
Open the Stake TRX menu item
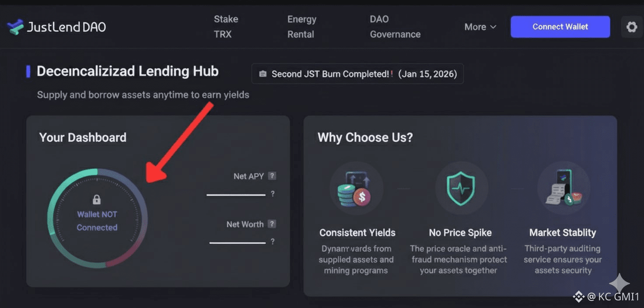click(226, 27)
